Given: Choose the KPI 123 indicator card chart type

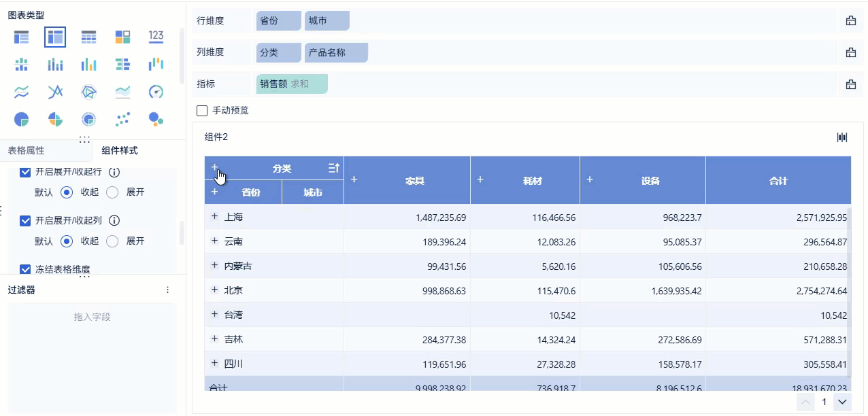Looking at the screenshot, I should (x=156, y=37).
